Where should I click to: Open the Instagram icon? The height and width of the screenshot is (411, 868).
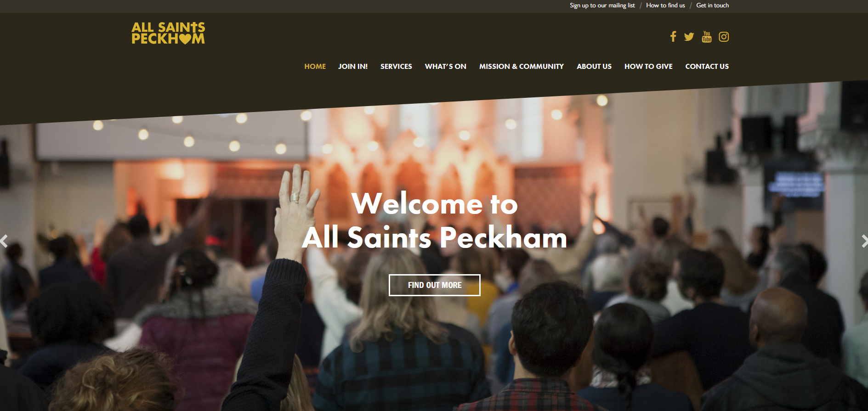coord(724,37)
